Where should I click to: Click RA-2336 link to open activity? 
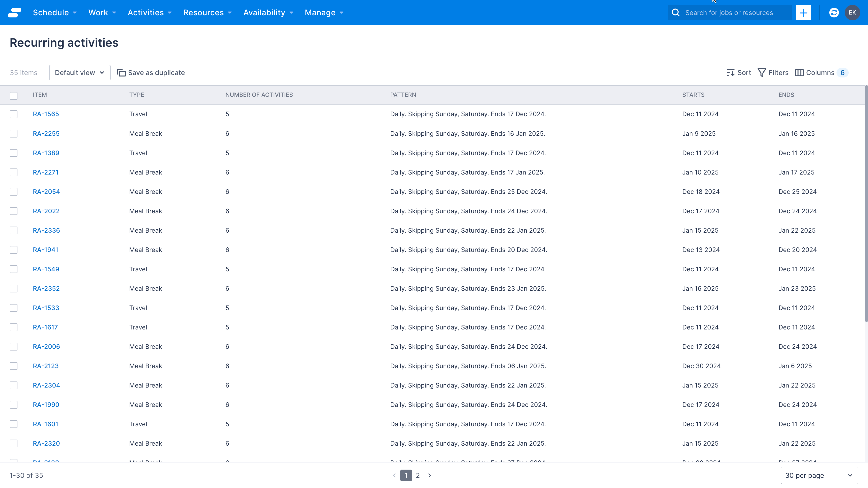coord(46,230)
